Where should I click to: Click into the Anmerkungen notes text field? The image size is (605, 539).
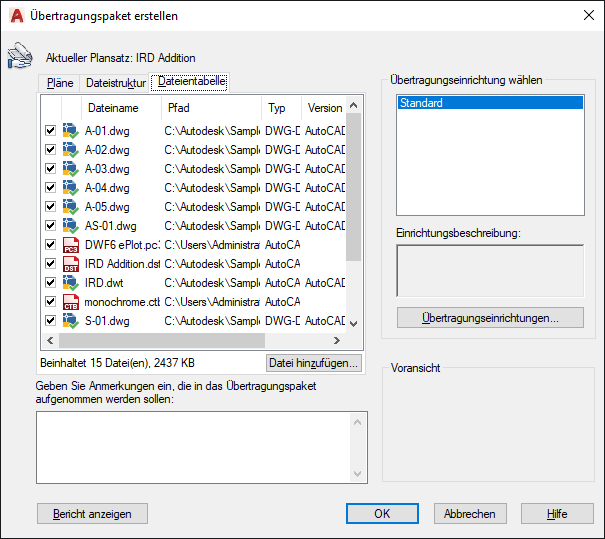pyautogui.click(x=194, y=448)
